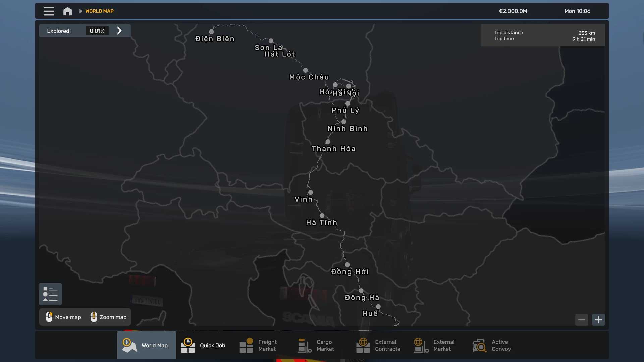Click the WORLD MAP breadcrumb label
644x362 pixels.
(x=99, y=11)
